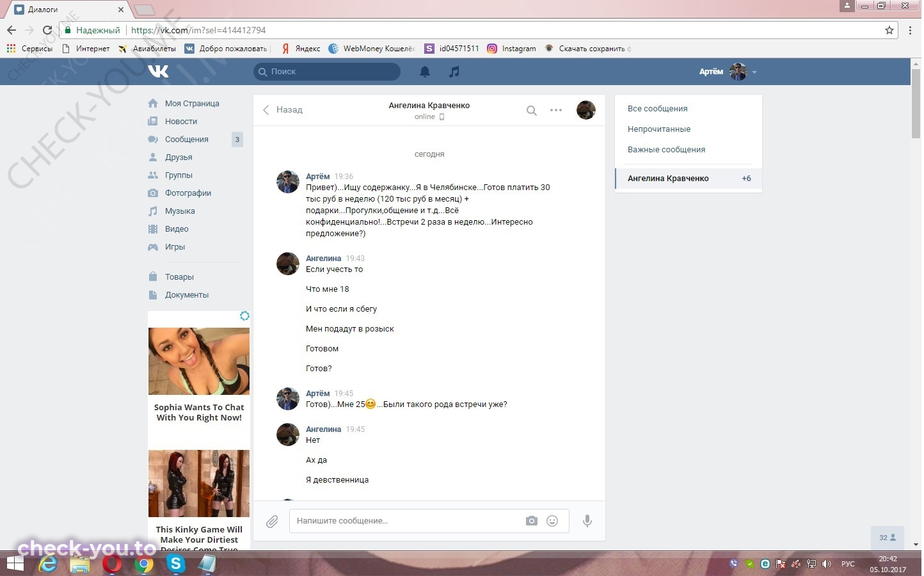The image size is (924, 576).
Task: Open the Sophia Wants To Chat ad image
Action: pyautogui.click(x=199, y=362)
